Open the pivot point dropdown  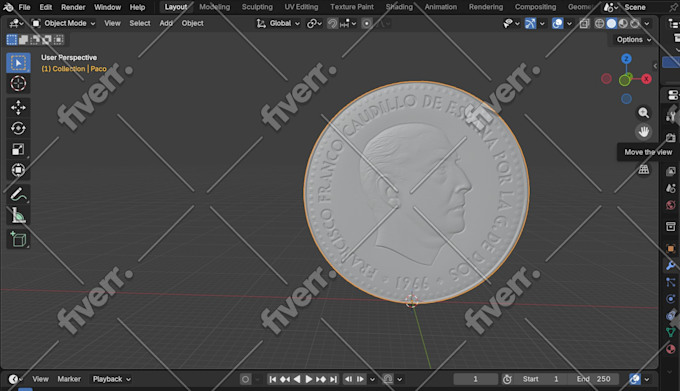click(x=314, y=23)
